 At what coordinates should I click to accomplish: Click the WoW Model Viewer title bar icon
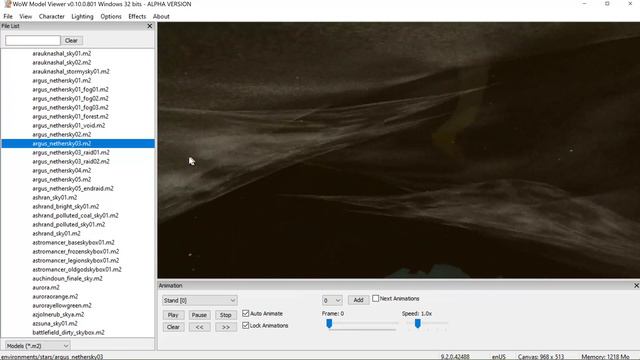tap(7, 4)
